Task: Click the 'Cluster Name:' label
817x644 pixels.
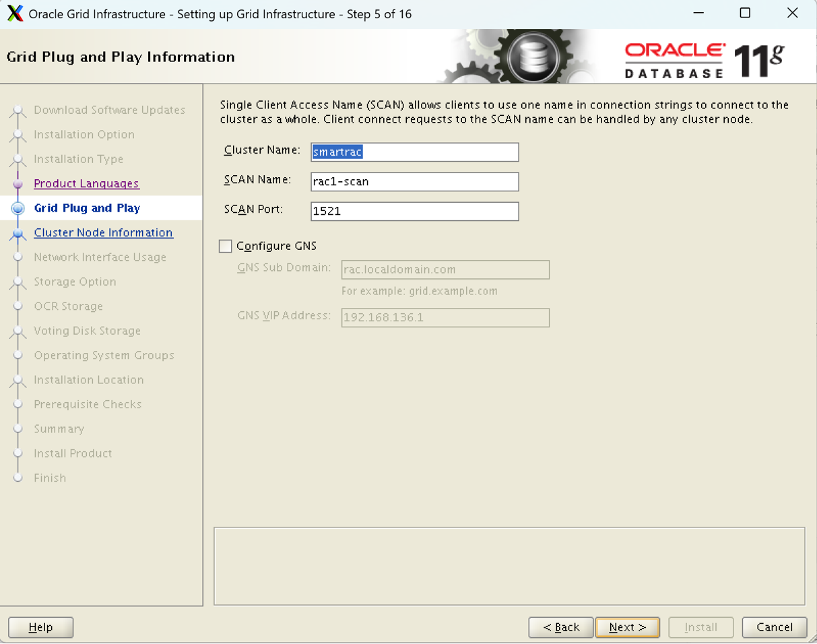Action: click(262, 150)
